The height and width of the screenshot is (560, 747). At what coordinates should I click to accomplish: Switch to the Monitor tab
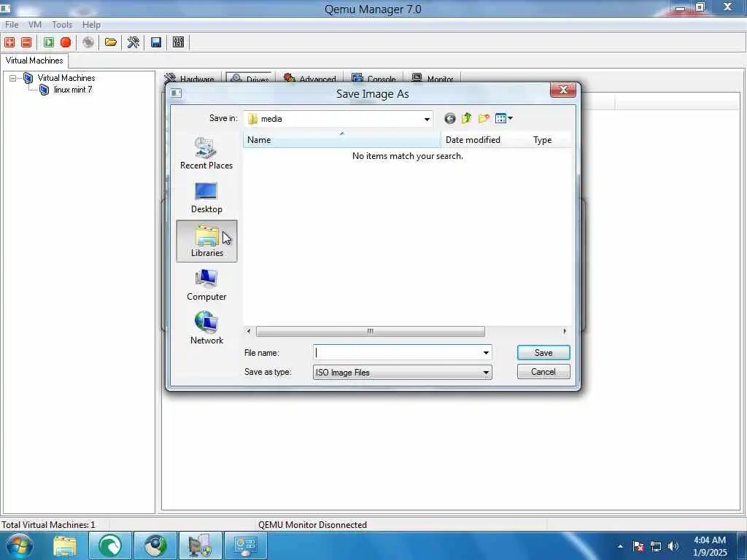(x=433, y=78)
